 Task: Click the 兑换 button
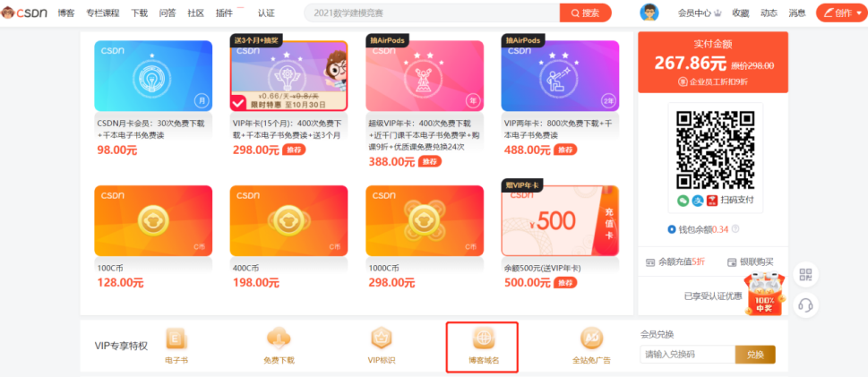coord(755,355)
